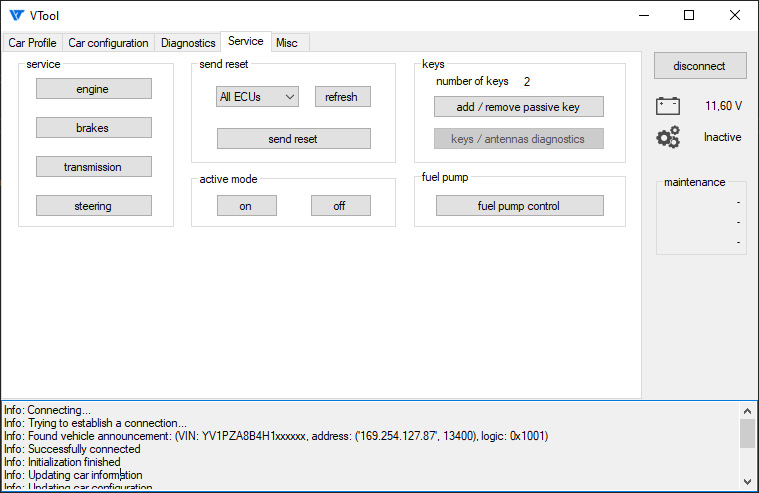Disconnect from the vehicle
The width and height of the screenshot is (759, 493).
click(x=700, y=65)
